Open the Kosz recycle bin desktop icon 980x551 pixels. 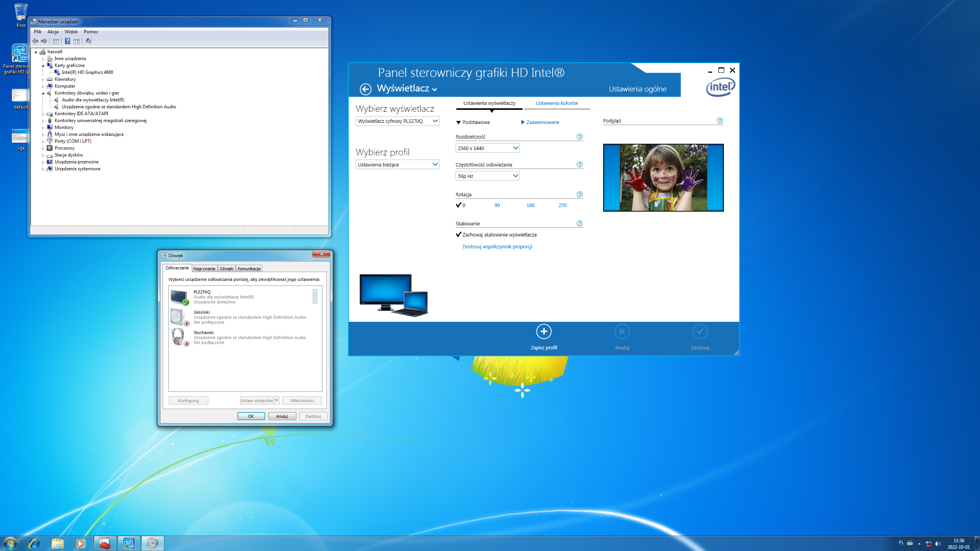(21, 15)
